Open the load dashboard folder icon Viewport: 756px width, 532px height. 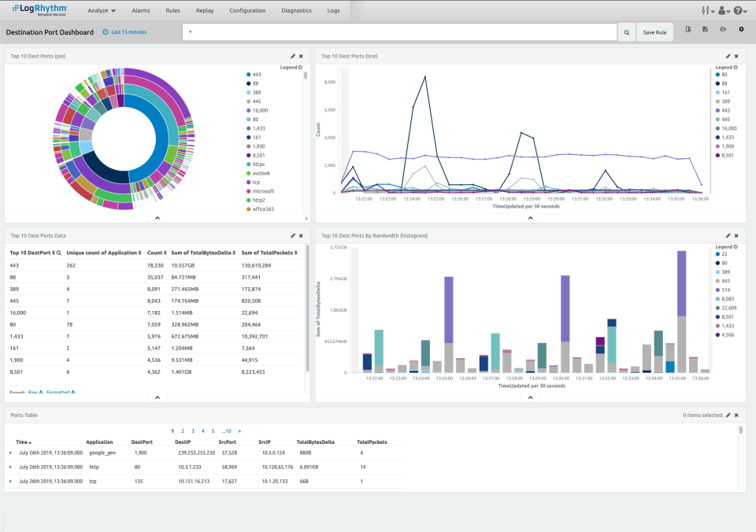[724, 30]
